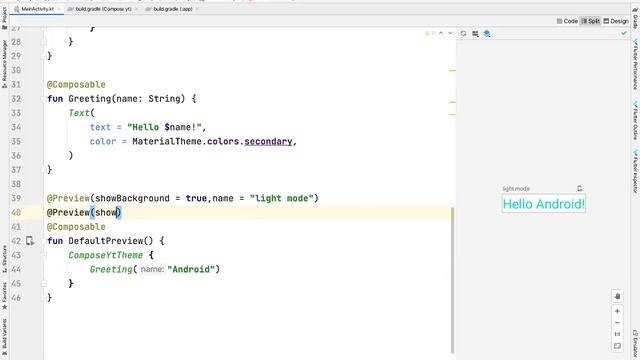Click the warning stripe marker near line 32
Screen dimensions: 640x360
[452, 102]
